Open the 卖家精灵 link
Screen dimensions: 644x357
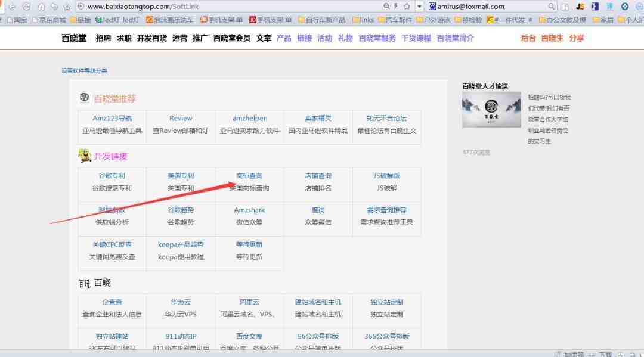[318, 118]
